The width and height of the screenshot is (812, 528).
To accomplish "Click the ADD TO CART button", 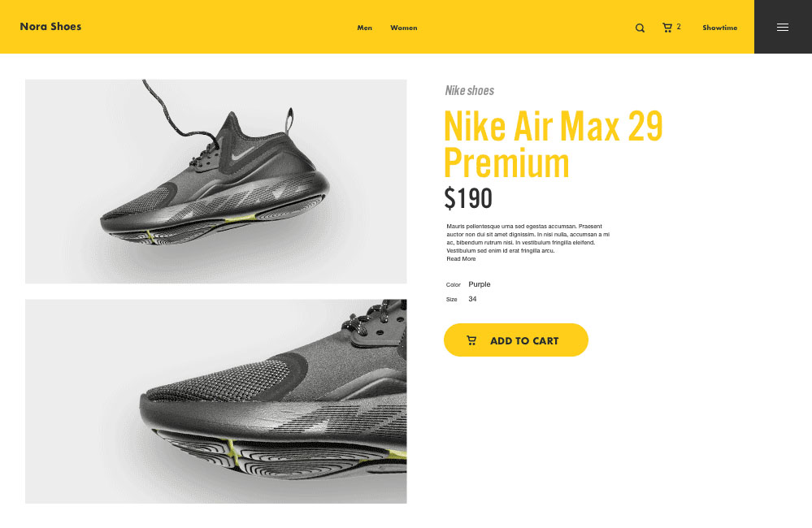I will coord(516,340).
